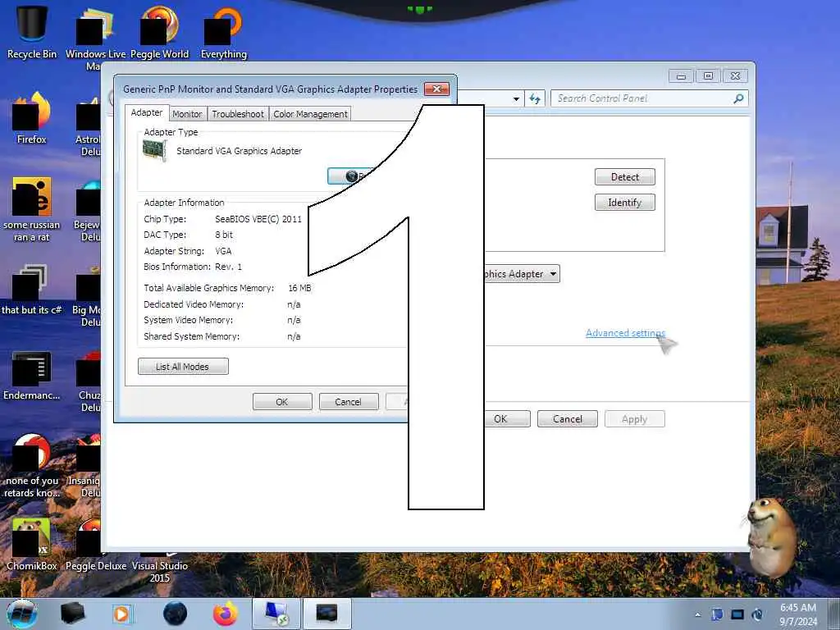Click the '16 MB' graphics memory value
840x630 pixels.
299,288
